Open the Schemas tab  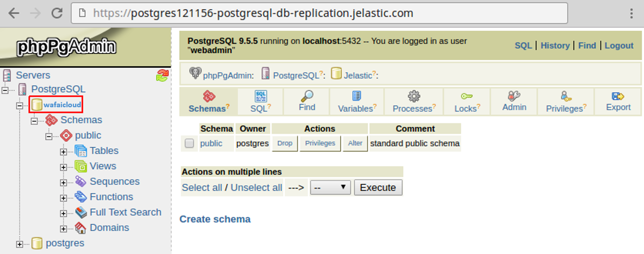tap(209, 102)
